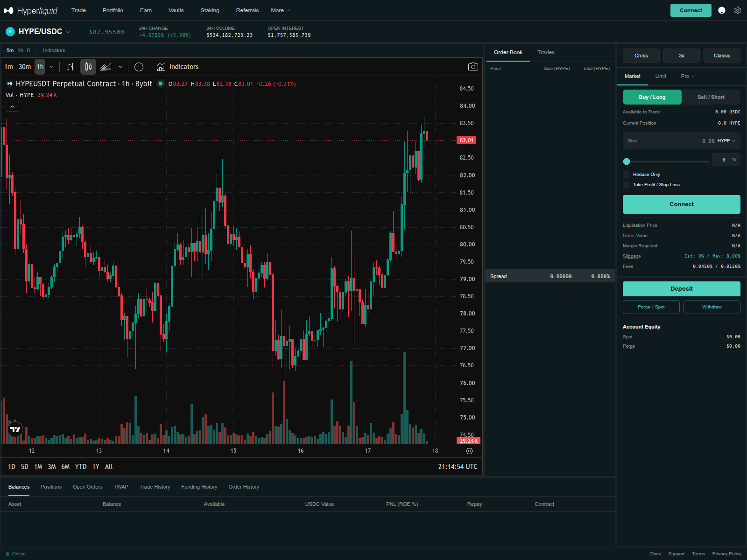This screenshot has height=560, width=747.
Task: Click the Connect button in header
Action: [691, 10]
